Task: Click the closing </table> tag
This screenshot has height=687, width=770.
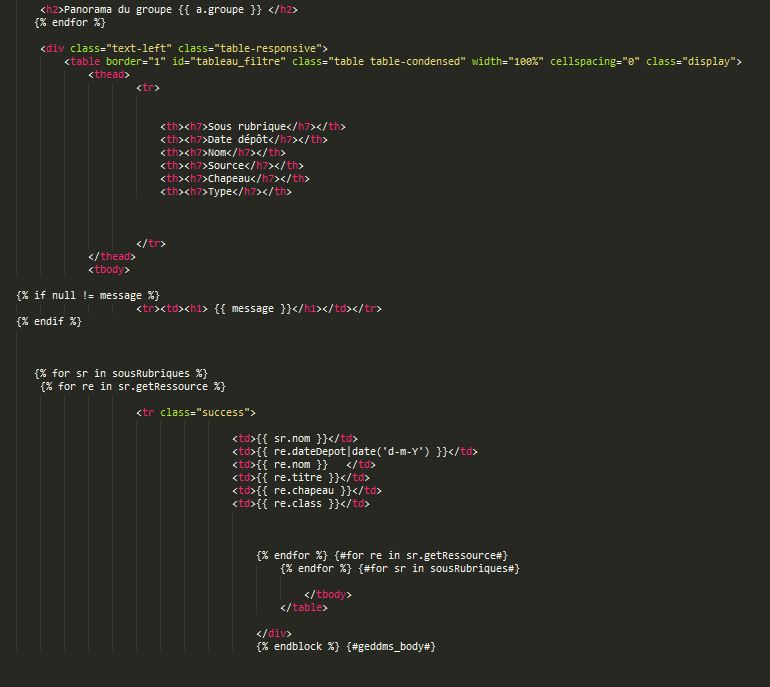Action: coord(303,607)
